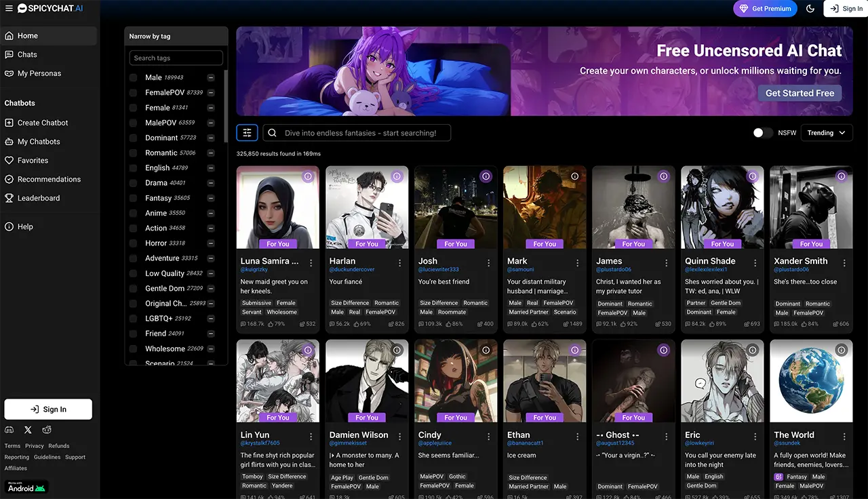Open the Trending sort dropdown
868x499 pixels.
[x=827, y=133]
